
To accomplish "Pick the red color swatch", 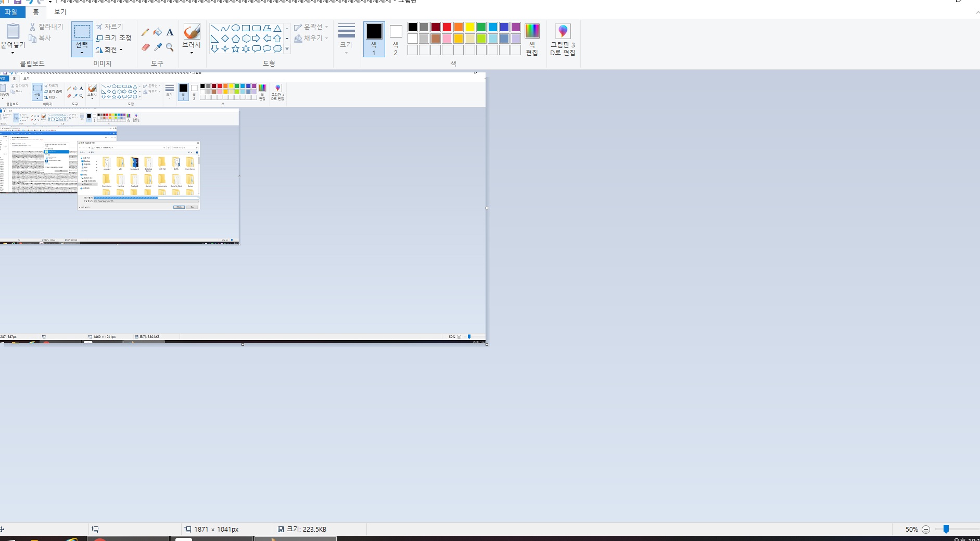I will coord(447,27).
